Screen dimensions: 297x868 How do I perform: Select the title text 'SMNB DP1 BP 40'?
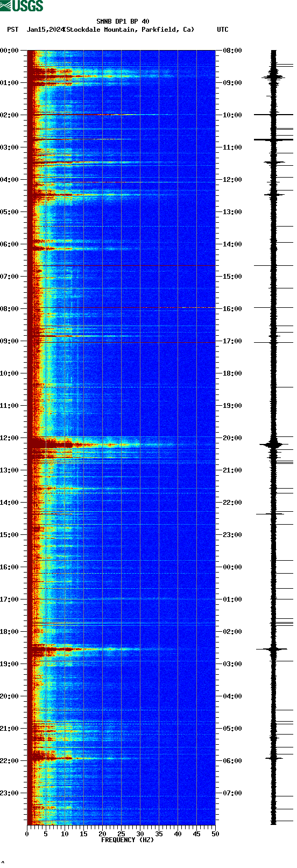tap(123, 22)
